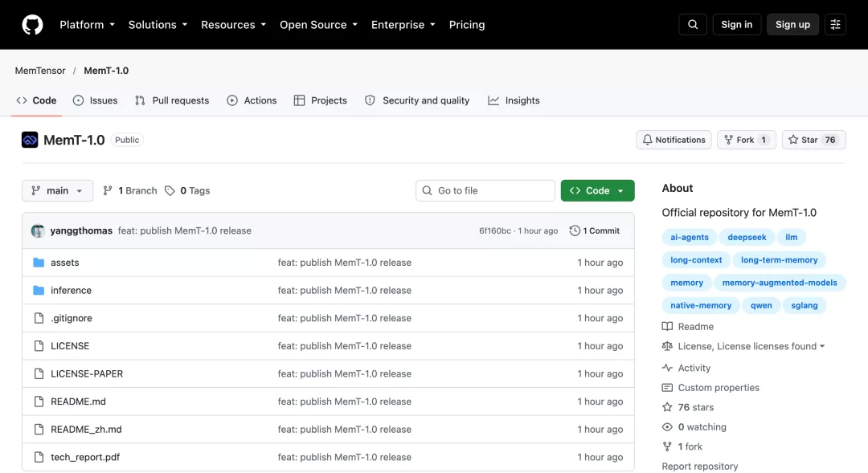The width and height of the screenshot is (868, 473).
Task: Click the commit history clock icon
Action: tap(575, 230)
